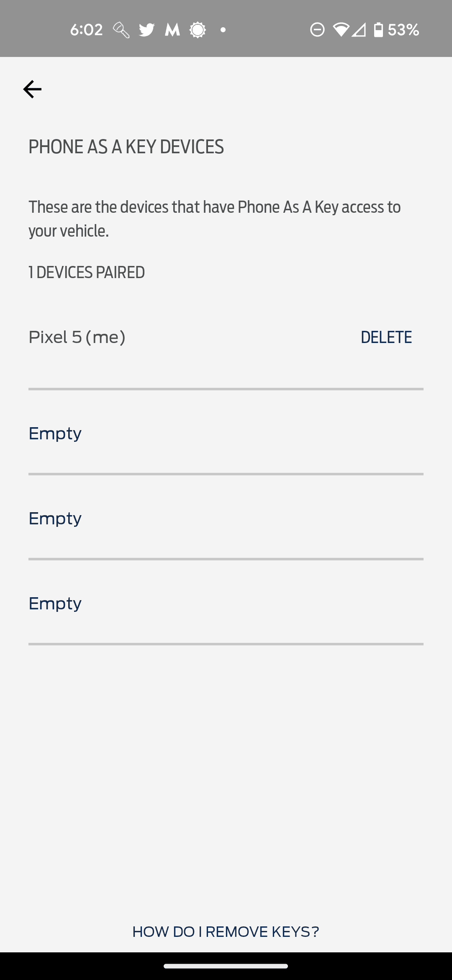Select the Pixel 5 (me) device entry
The height and width of the screenshot is (980, 452).
[77, 337]
